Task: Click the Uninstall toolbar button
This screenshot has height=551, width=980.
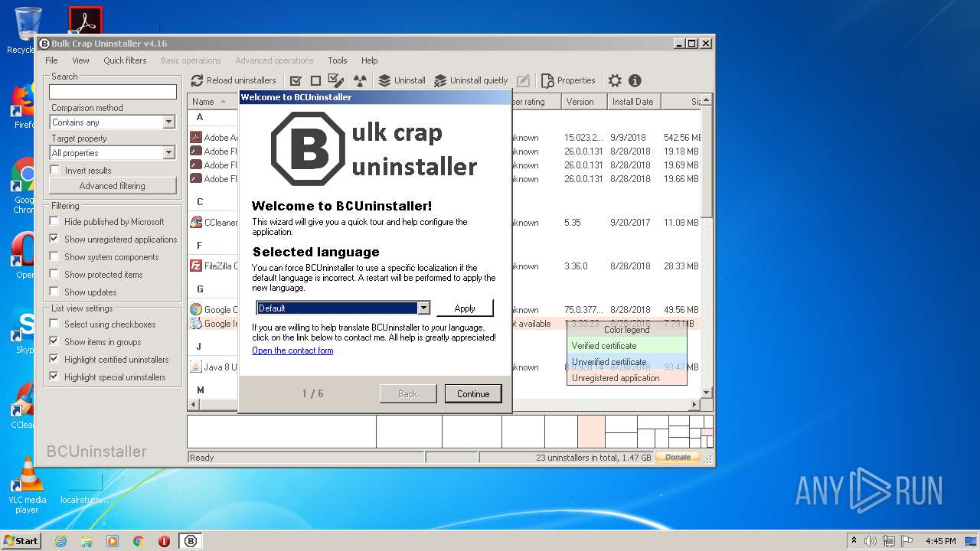Action: coord(402,80)
